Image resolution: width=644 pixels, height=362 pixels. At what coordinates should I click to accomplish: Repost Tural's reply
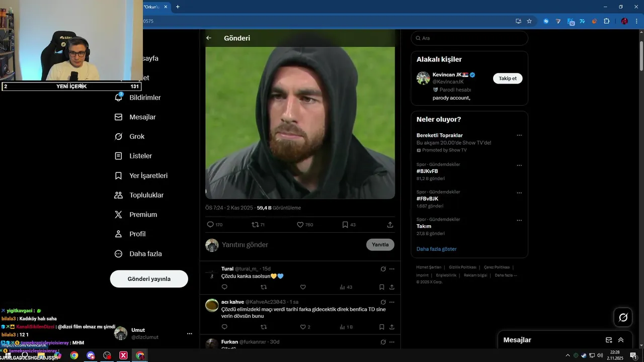point(264,287)
